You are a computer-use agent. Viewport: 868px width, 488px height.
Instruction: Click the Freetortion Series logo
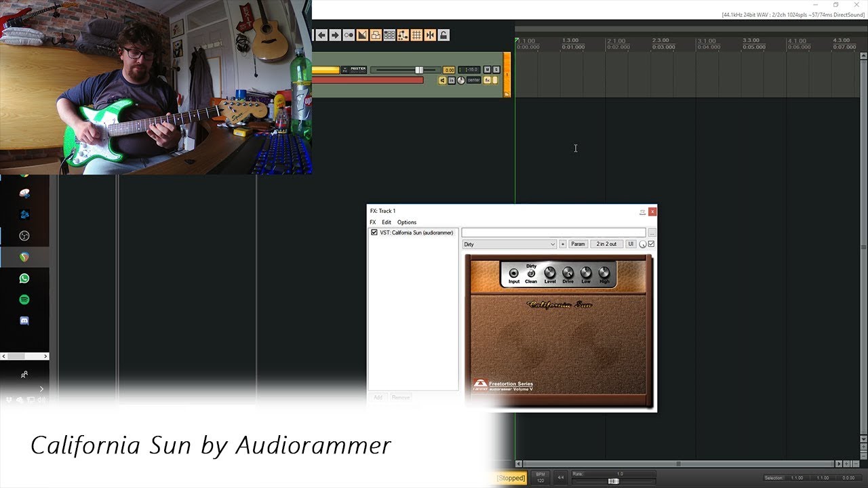(502, 385)
